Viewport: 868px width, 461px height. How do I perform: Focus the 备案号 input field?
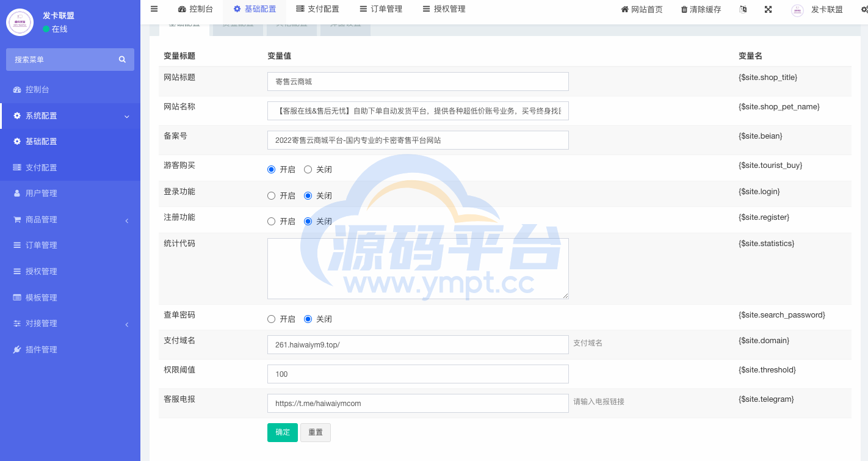click(418, 140)
